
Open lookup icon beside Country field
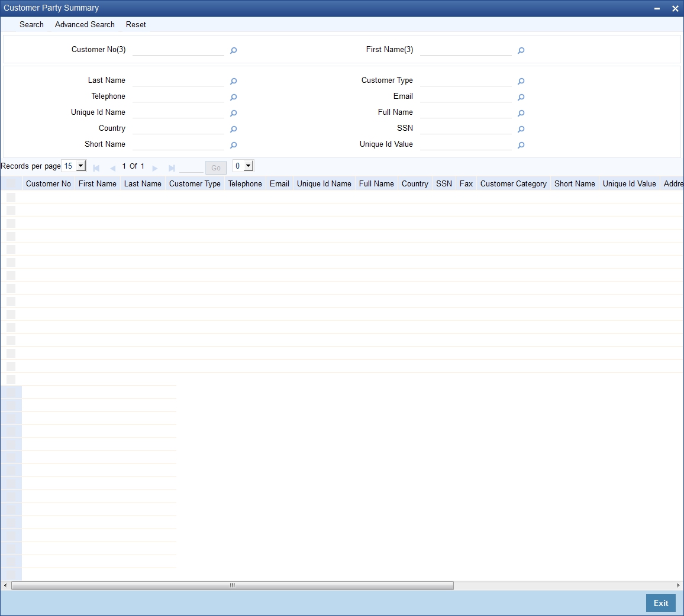[x=233, y=129]
